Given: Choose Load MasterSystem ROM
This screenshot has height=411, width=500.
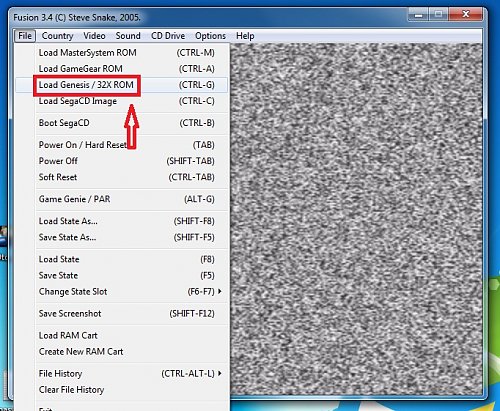Looking at the screenshot, I should (x=122, y=53).
